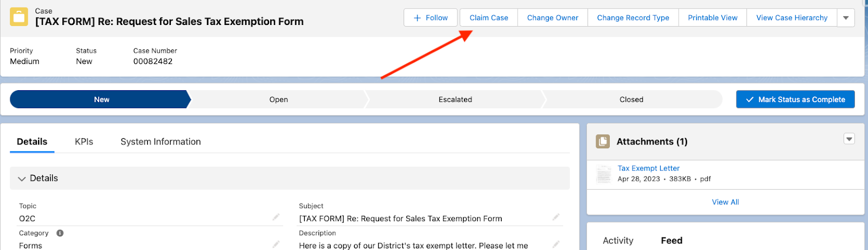Click Category info icon
This screenshot has width=868, height=250.
click(x=60, y=233)
